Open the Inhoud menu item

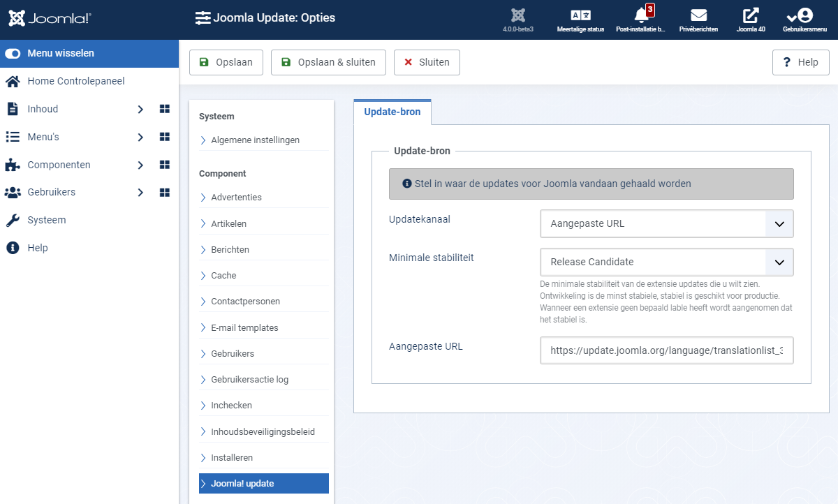43,109
